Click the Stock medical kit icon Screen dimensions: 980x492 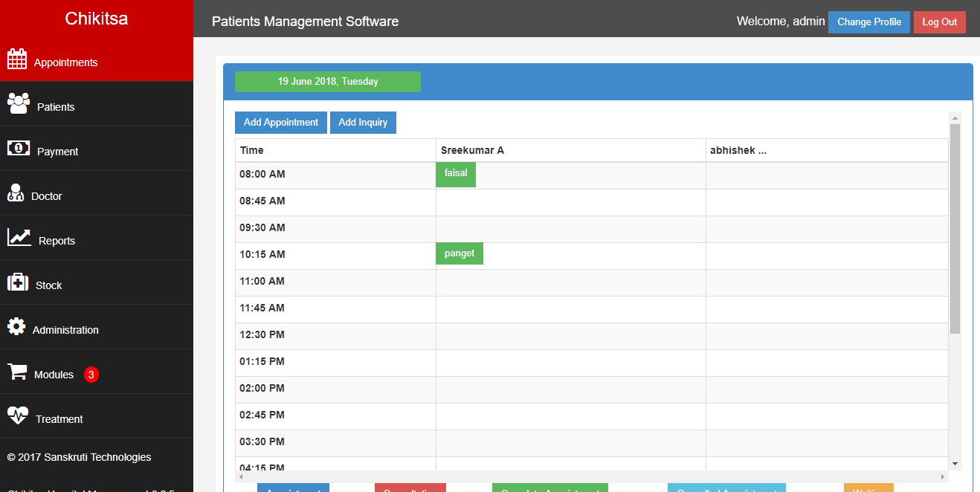(18, 282)
